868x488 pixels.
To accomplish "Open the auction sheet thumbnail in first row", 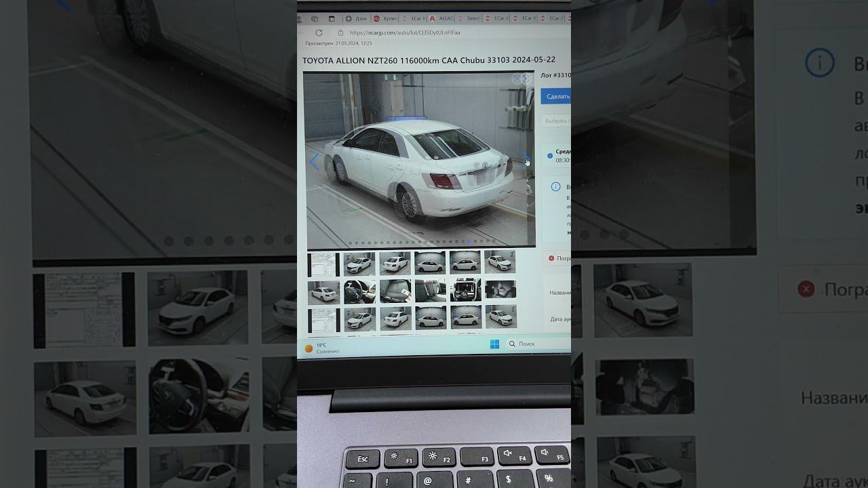I will click(x=323, y=264).
